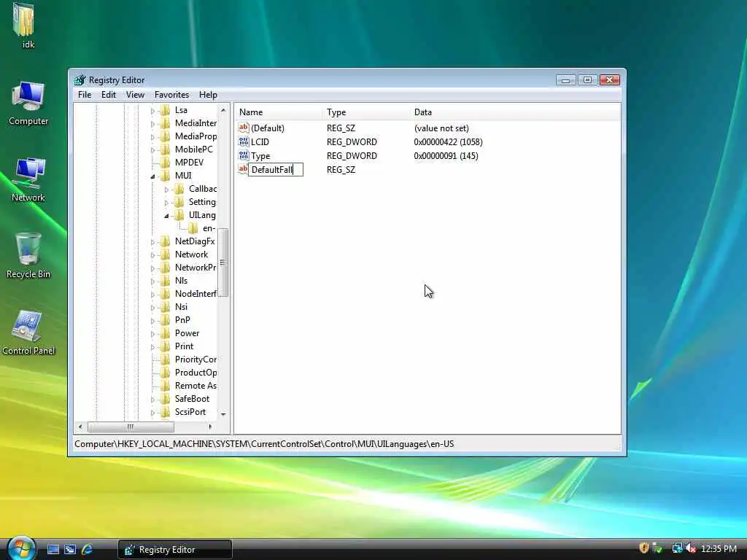Click the tree scroll up arrow
The image size is (747, 560).
223,110
